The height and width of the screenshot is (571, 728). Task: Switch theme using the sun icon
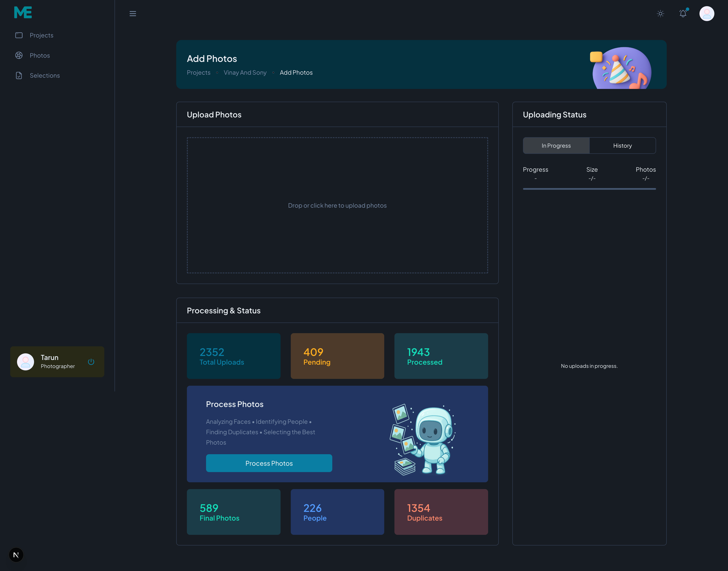click(660, 14)
